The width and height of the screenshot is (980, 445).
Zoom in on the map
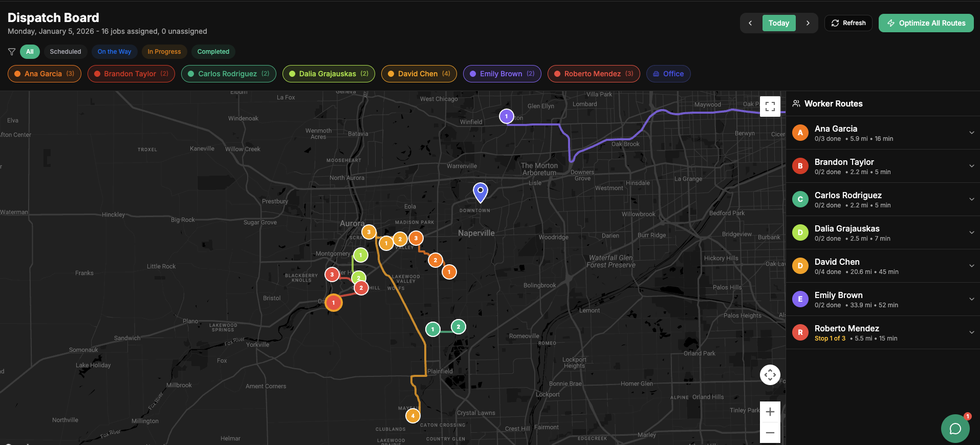click(x=770, y=412)
